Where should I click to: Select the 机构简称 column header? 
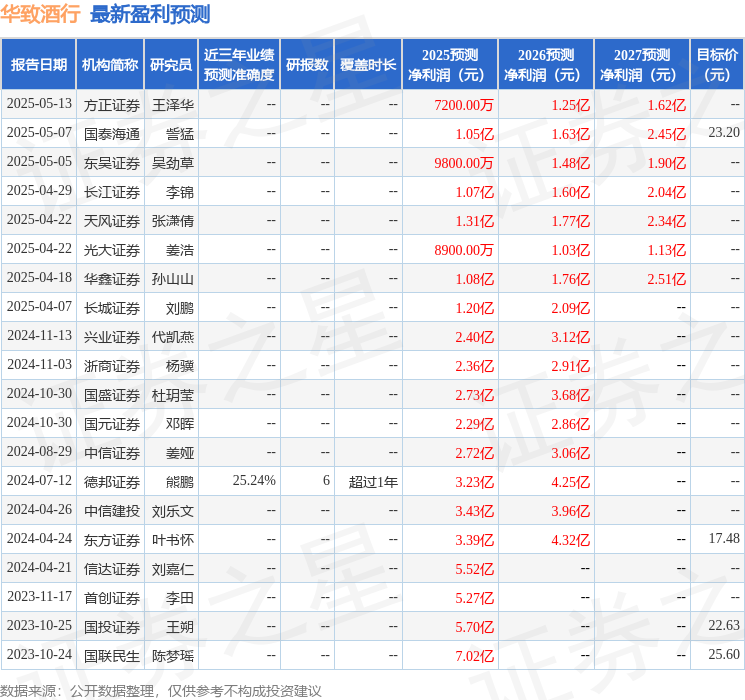tap(110, 65)
